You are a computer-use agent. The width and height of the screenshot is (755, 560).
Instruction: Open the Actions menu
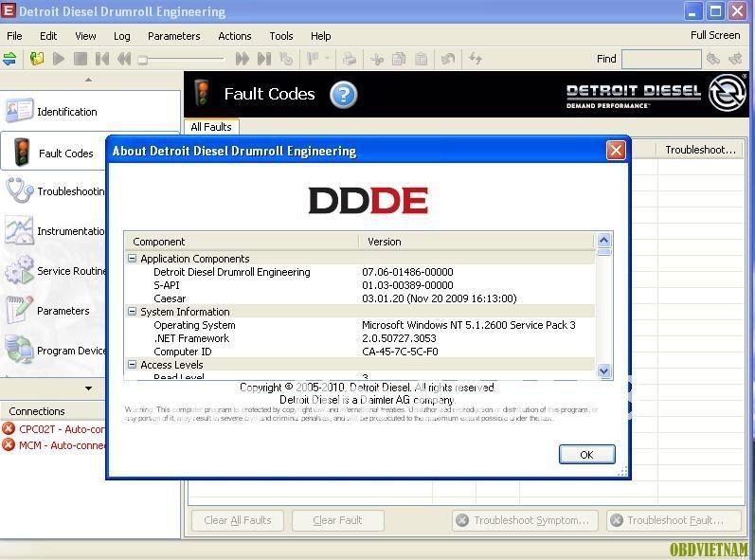[x=235, y=36]
